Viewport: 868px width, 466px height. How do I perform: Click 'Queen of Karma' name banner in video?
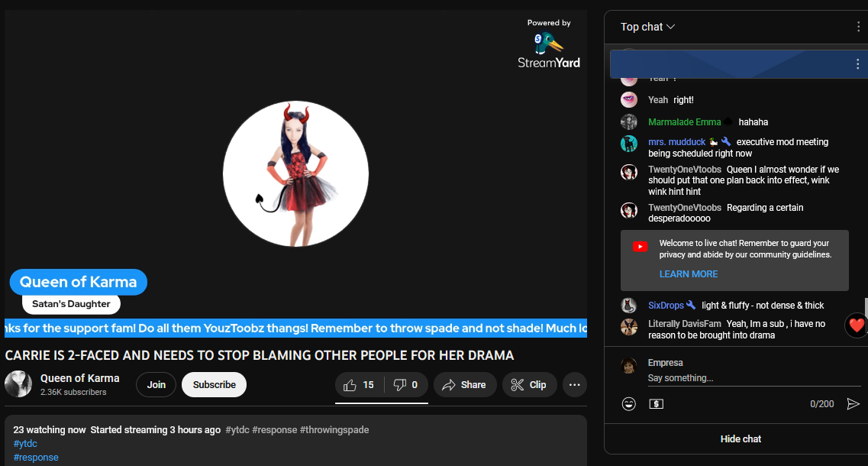(78, 282)
